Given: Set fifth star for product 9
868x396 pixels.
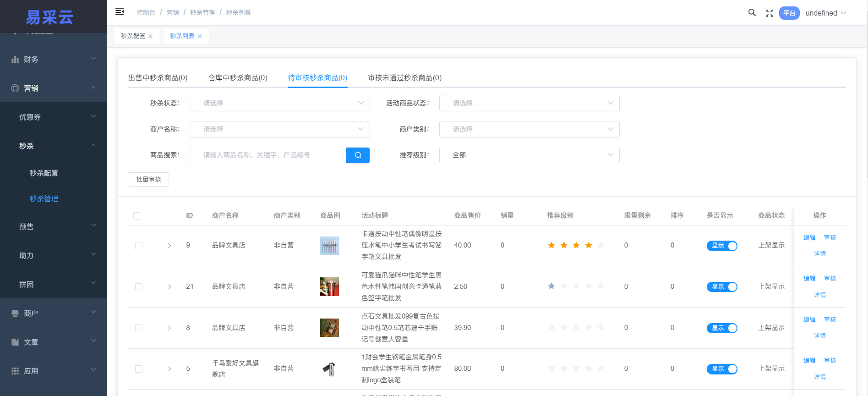Looking at the screenshot, I should 601,245.
